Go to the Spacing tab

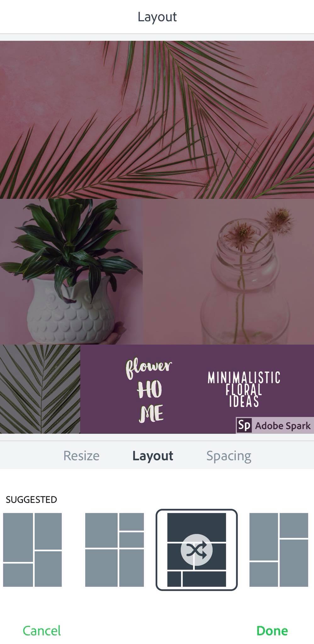click(x=229, y=456)
